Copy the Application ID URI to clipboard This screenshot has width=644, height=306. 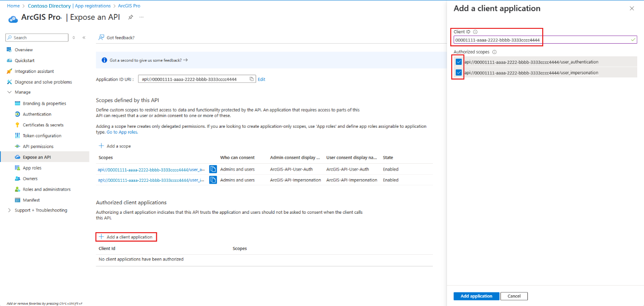tap(252, 79)
